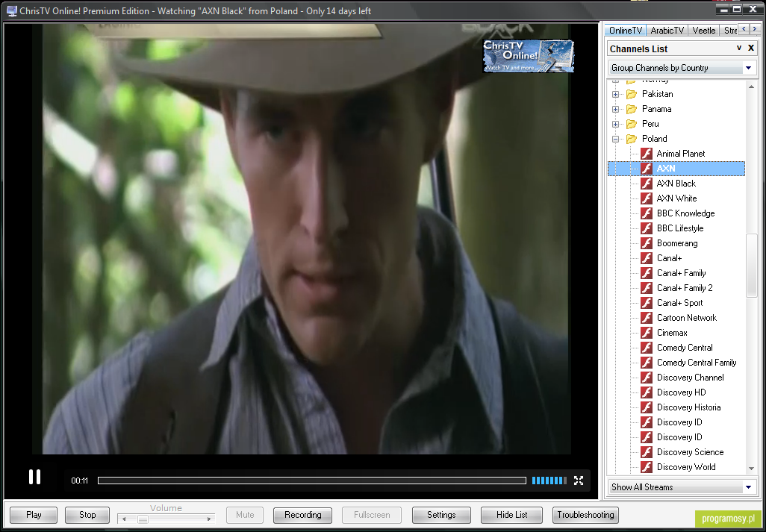Select the highlighted AXN channel row
Screen dimensions: 766x532
(x=676, y=169)
